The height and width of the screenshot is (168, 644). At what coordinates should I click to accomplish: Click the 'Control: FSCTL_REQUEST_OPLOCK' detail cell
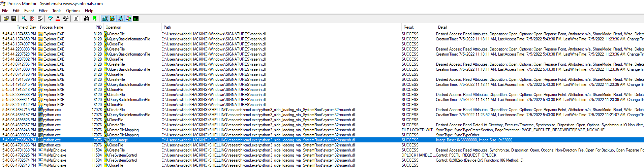tap(466, 155)
